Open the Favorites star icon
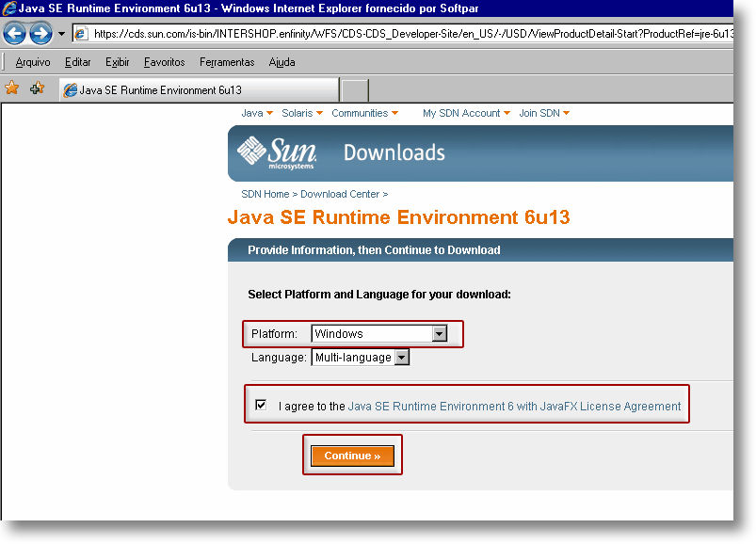Viewport: 756px width, 544px height. click(11, 88)
